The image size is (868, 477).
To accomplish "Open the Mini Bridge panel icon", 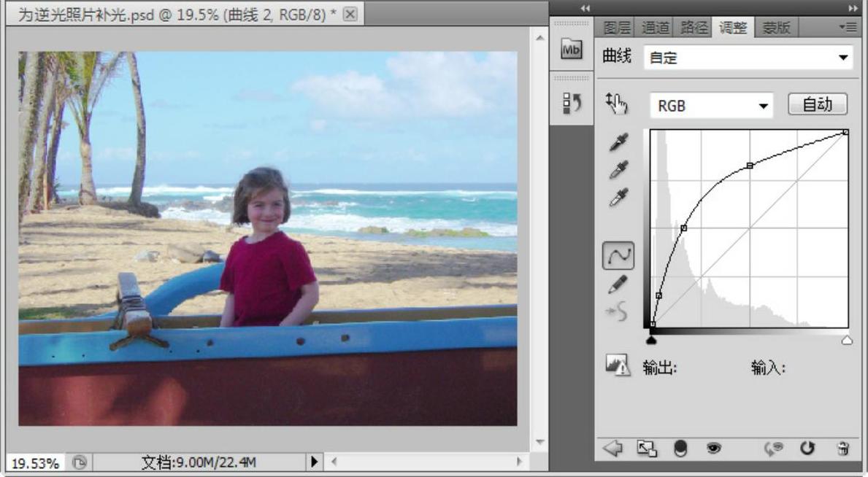I will 571,49.
